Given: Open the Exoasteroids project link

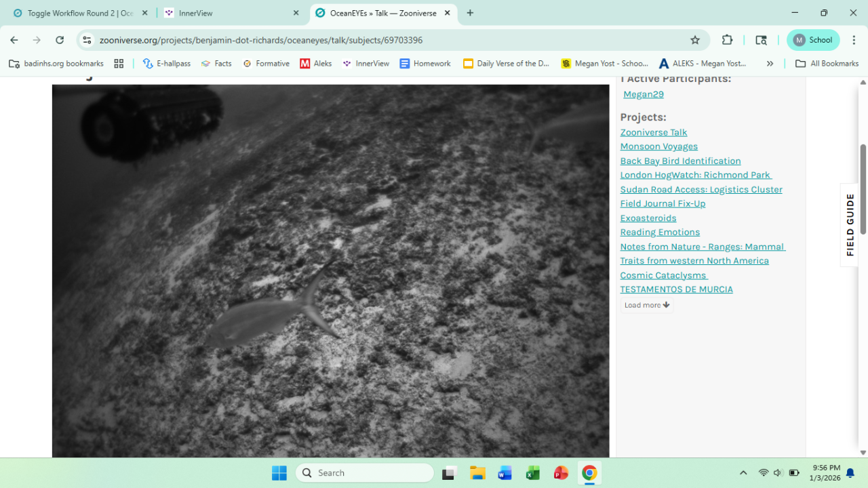Looking at the screenshot, I should (648, 218).
